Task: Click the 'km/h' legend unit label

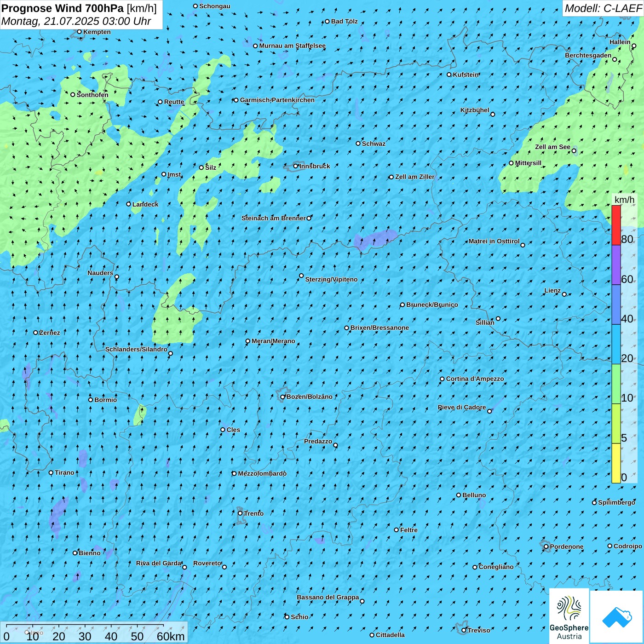Action: point(624,200)
